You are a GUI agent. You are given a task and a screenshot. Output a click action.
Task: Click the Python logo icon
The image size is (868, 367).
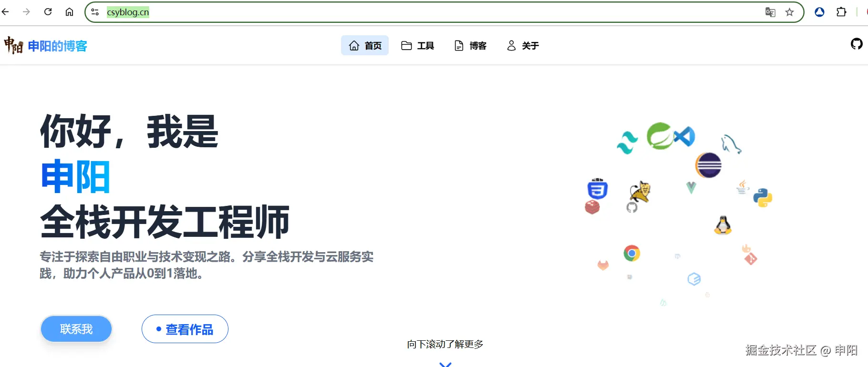tap(763, 198)
